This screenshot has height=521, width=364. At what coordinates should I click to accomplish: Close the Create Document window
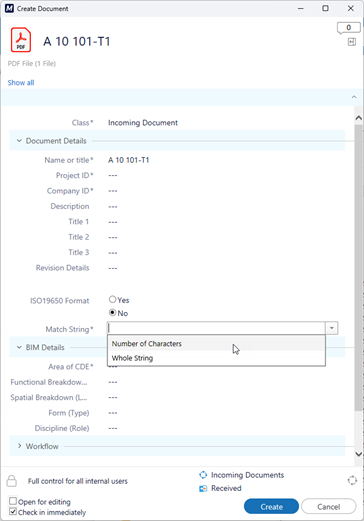pyautogui.click(x=351, y=8)
